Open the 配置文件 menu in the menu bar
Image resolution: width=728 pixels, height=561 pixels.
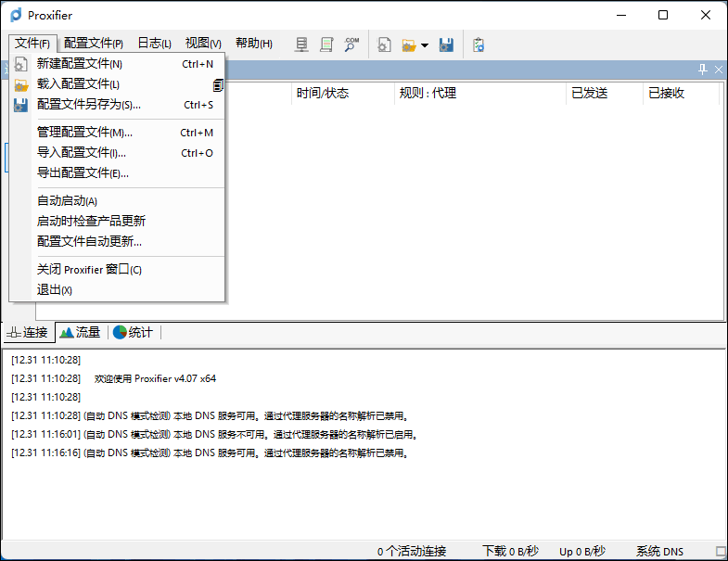tap(93, 44)
